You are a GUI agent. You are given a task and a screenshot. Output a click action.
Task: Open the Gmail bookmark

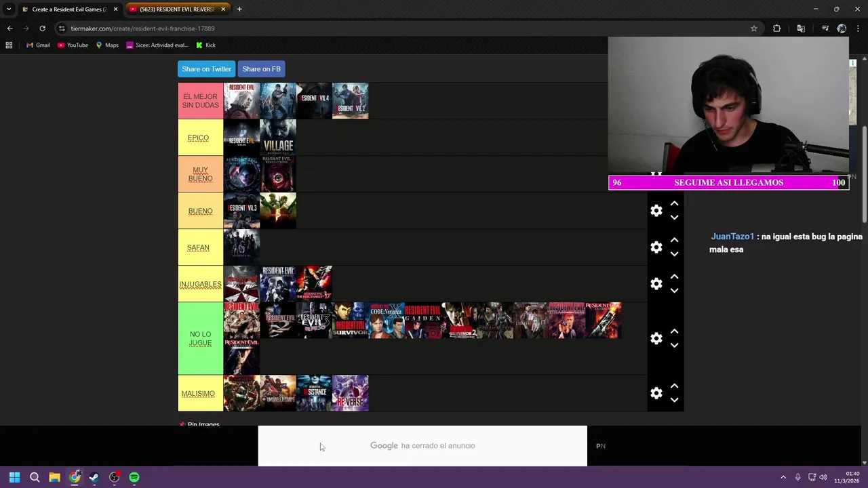pyautogui.click(x=38, y=45)
